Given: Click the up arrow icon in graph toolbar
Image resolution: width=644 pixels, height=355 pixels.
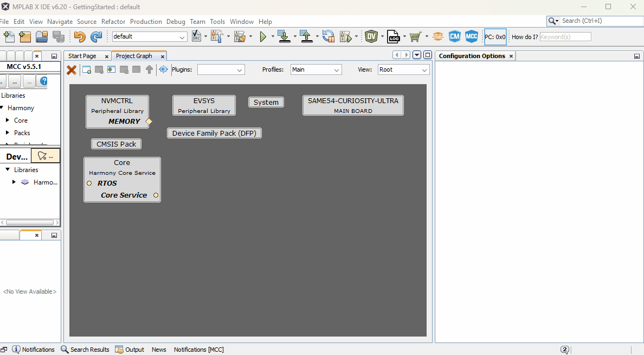Looking at the screenshot, I should (149, 69).
